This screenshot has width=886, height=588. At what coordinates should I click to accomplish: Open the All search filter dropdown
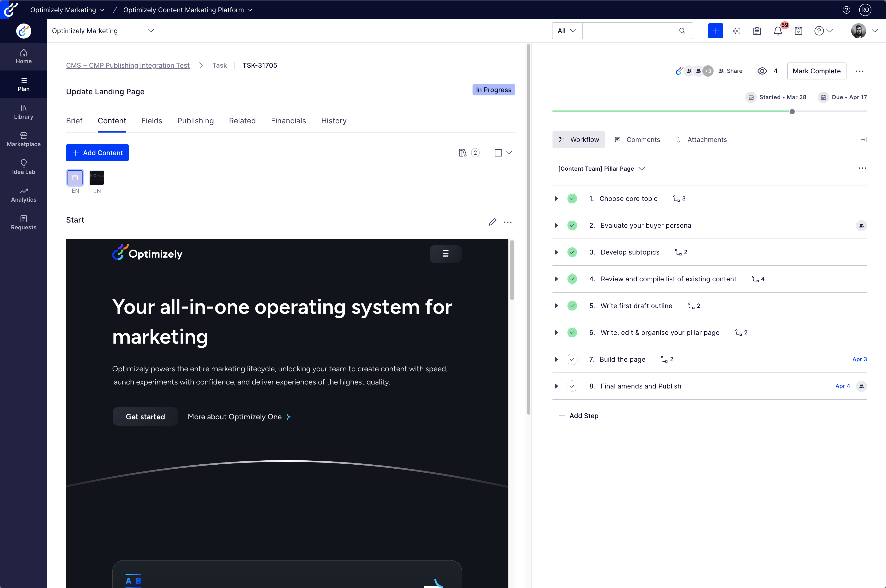pyautogui.click(x=567, y=31)
